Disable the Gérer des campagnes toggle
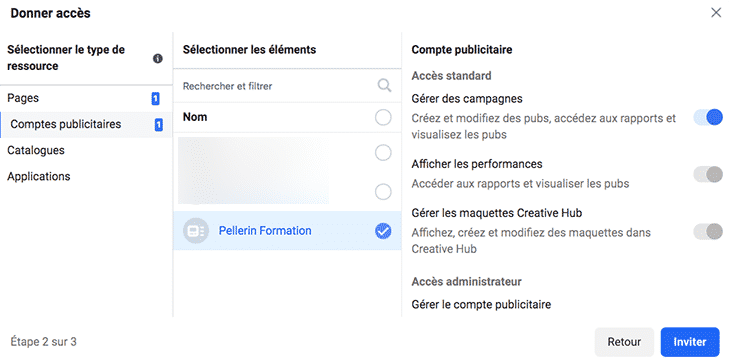Image resolution: width=730 pixels, height=364 pixels. (x=708, y=117)
